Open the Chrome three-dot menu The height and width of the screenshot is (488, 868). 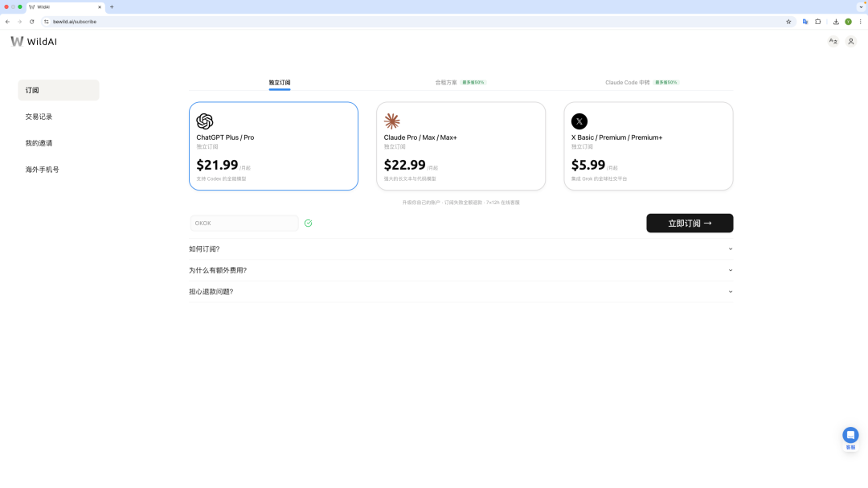coord(860,22)
